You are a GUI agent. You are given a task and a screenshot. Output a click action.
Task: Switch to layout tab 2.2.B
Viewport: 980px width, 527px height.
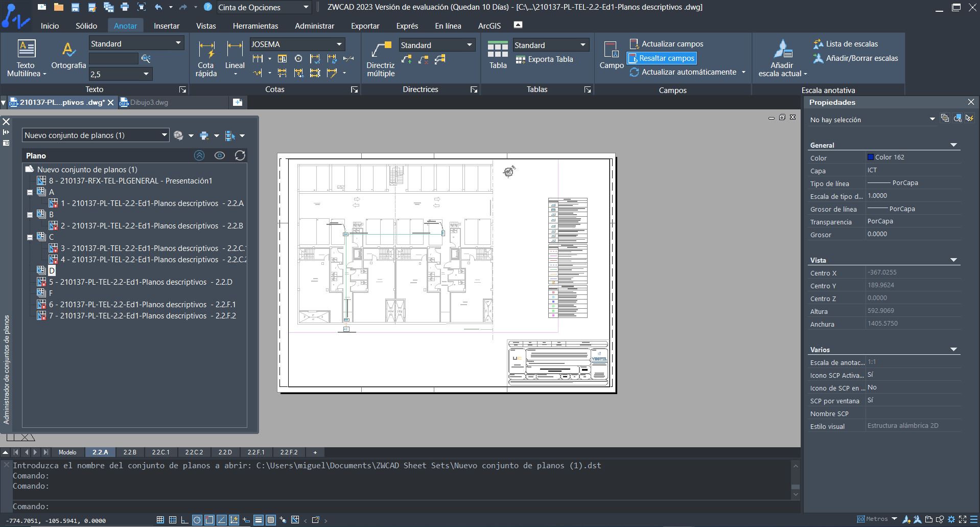pyautogui.click(x=130, y=452)
